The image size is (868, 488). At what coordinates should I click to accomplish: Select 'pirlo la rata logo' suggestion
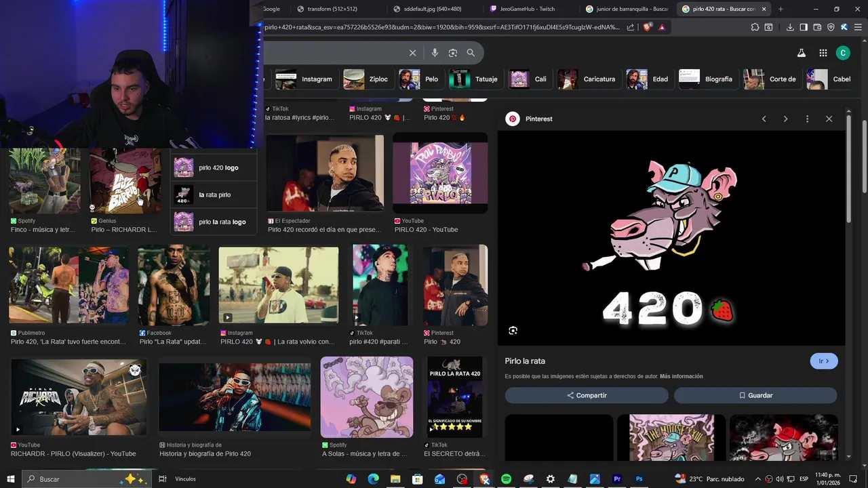[214, 222]
